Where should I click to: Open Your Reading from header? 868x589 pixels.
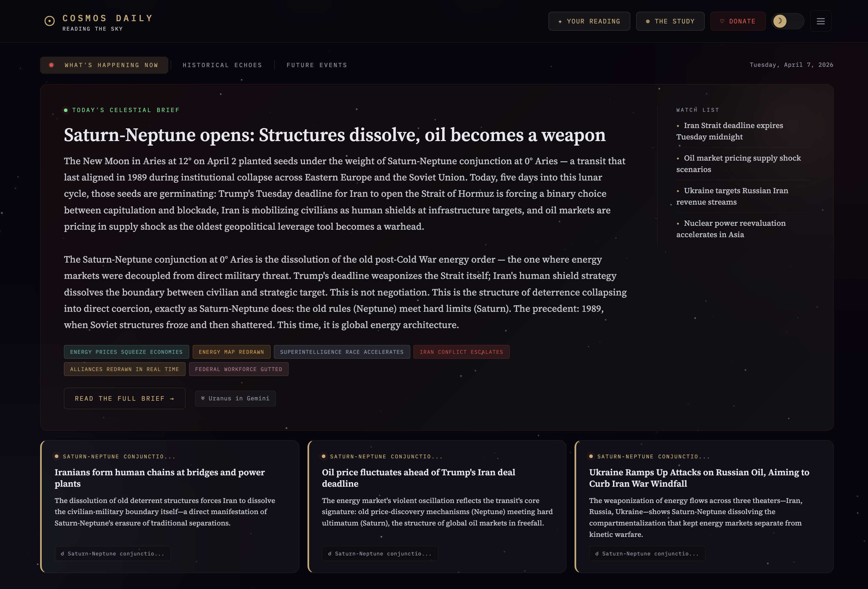pyautogui.click(x=589, y=21)
